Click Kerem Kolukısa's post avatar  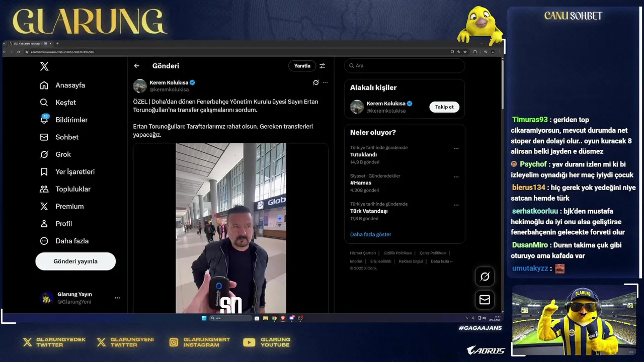click(140, 86)
